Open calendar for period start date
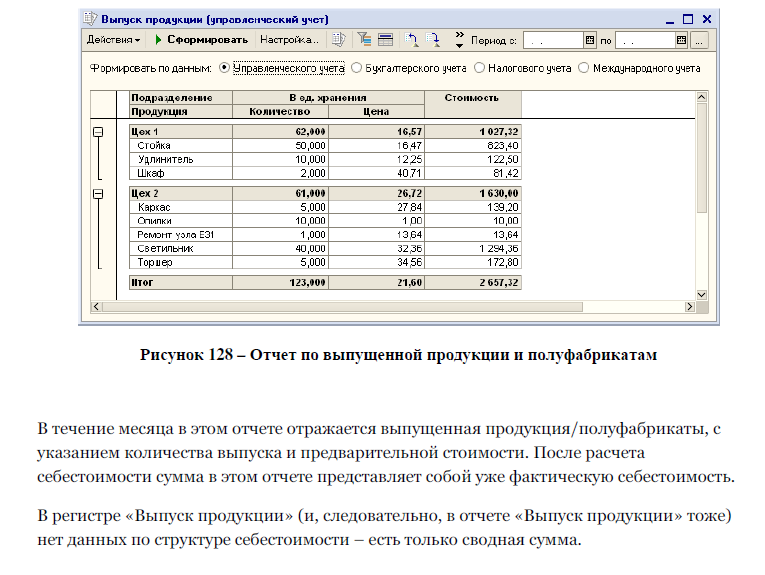The width and height of the screenshot is (765, 575). coord(590,40)
